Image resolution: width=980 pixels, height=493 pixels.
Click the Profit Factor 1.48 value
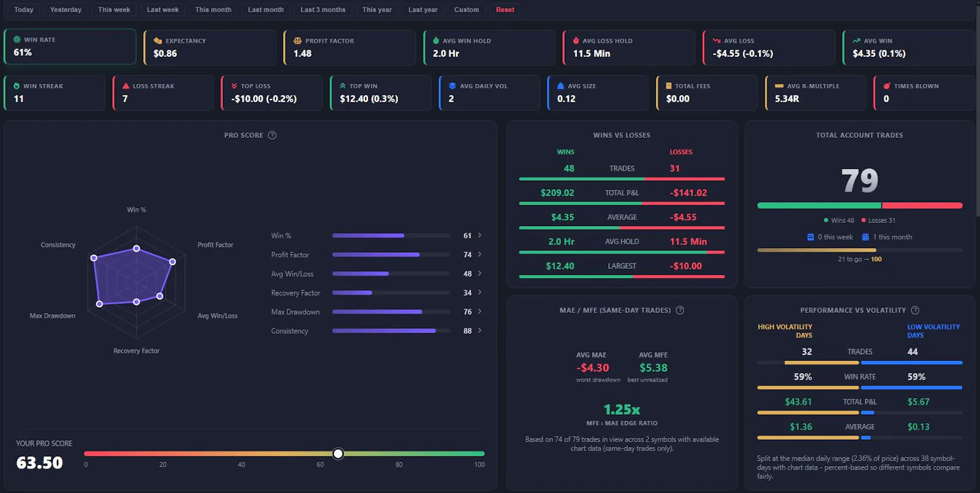click(303, 53)
